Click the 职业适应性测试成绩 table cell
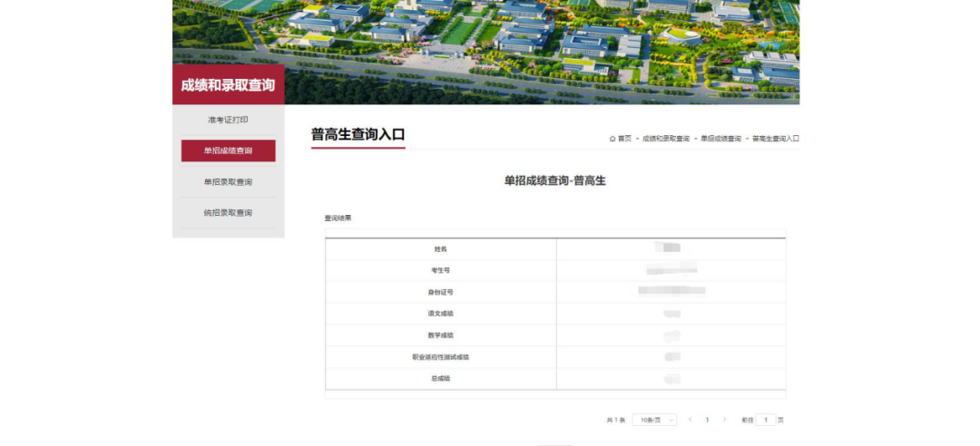980x446 pixels. click(441, 357)
